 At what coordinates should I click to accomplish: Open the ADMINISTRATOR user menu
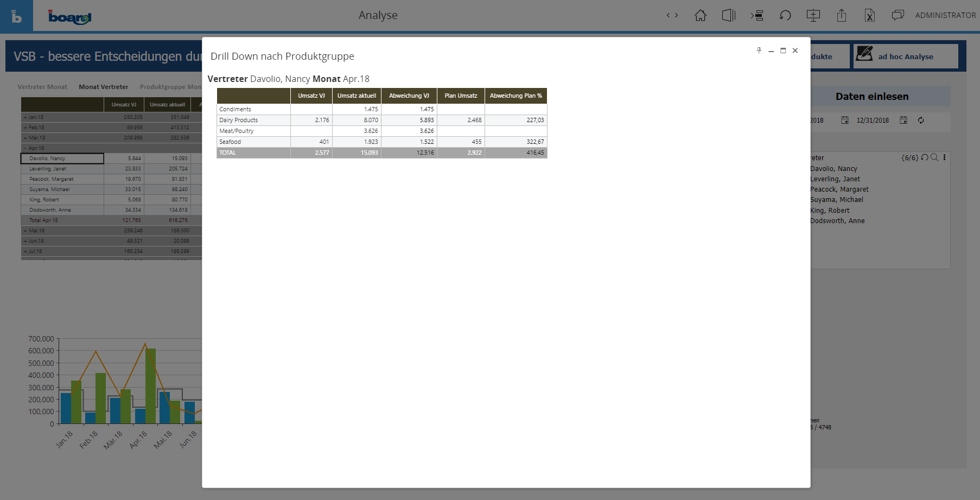945,15
